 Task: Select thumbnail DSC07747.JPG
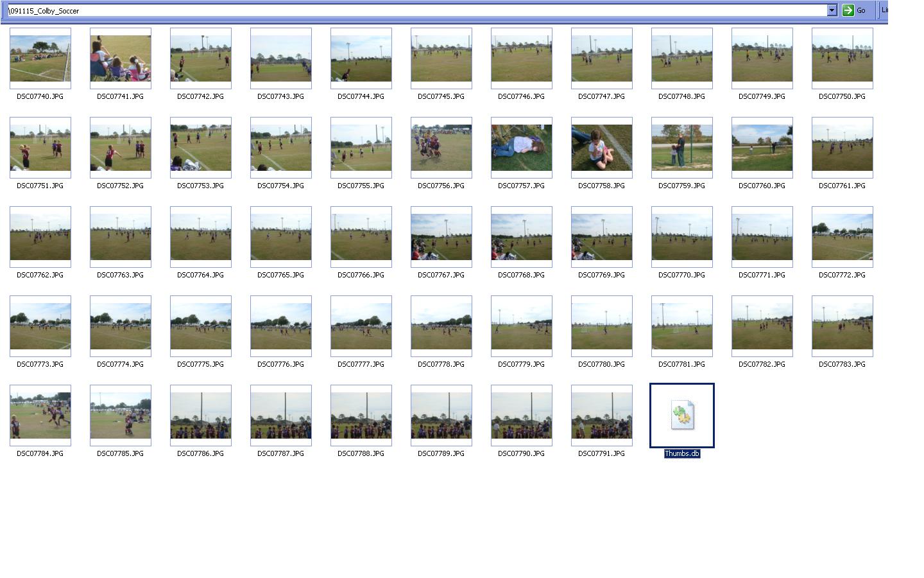pyautogui.click(x=602, y=58)
